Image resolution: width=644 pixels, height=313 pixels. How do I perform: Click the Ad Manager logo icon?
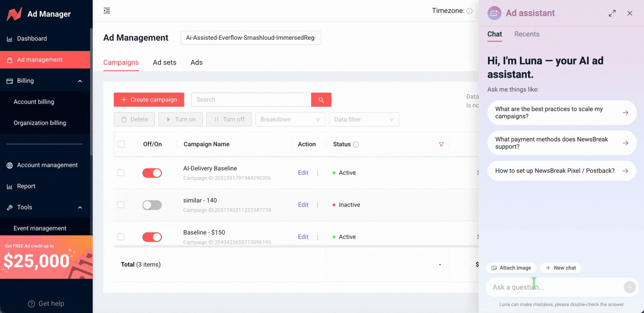tap(14, 14)
